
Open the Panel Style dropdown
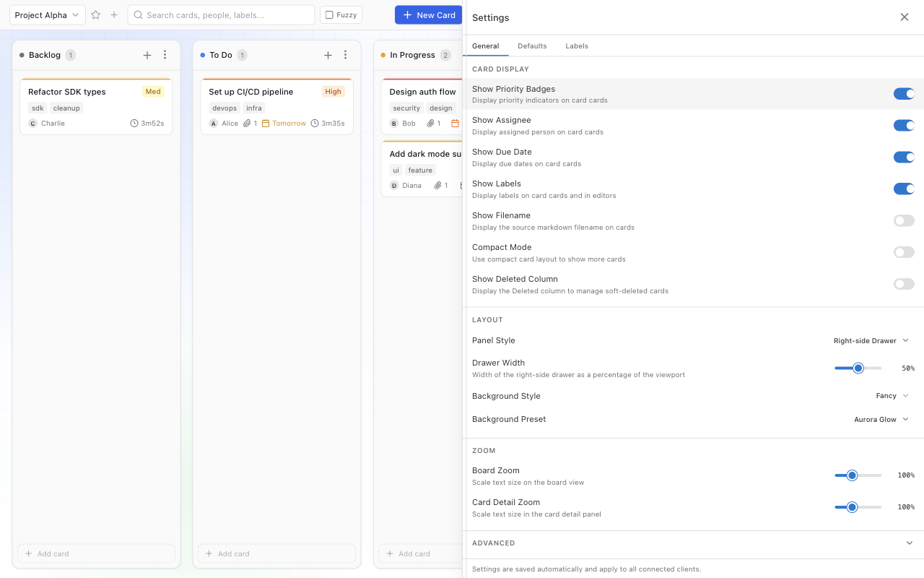point(871,340)
